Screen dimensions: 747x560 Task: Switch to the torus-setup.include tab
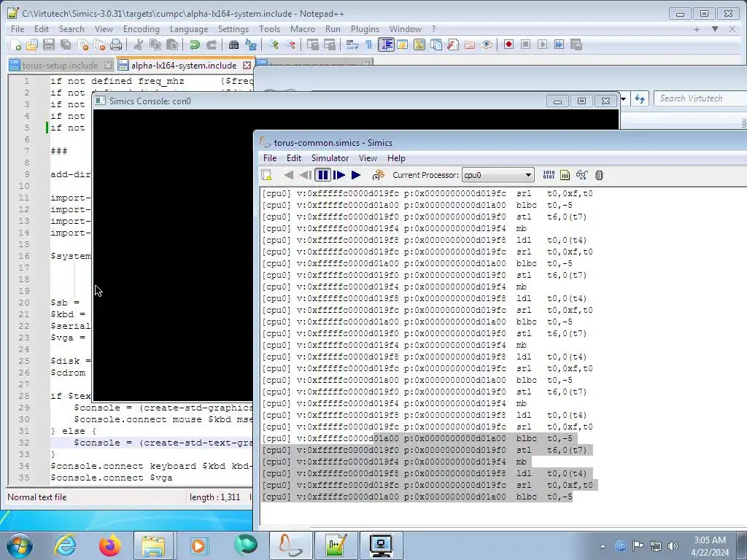(x=60, y=65)
